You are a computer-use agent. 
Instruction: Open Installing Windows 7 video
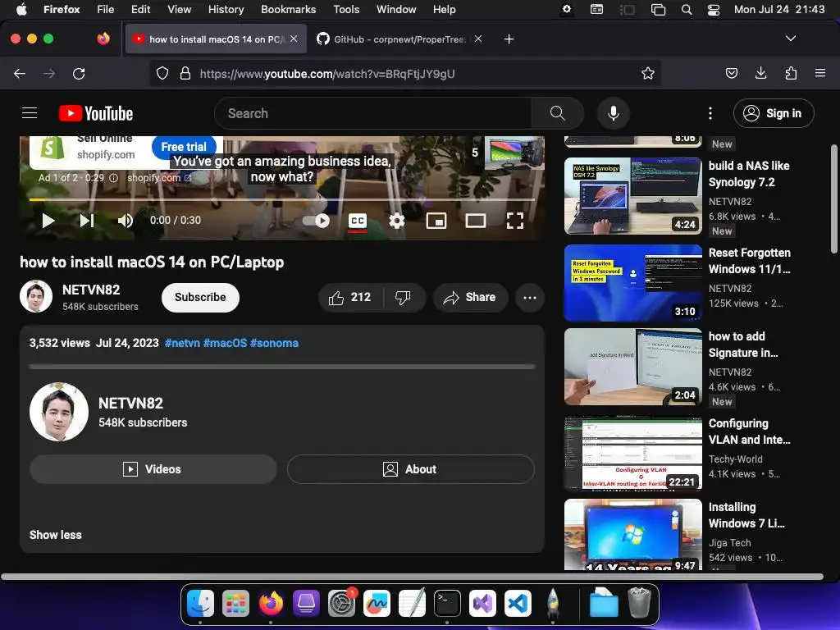[632, 535]
